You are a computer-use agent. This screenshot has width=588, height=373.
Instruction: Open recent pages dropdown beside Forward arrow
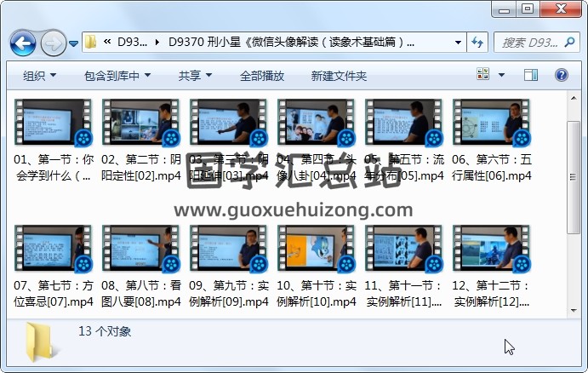74,44
